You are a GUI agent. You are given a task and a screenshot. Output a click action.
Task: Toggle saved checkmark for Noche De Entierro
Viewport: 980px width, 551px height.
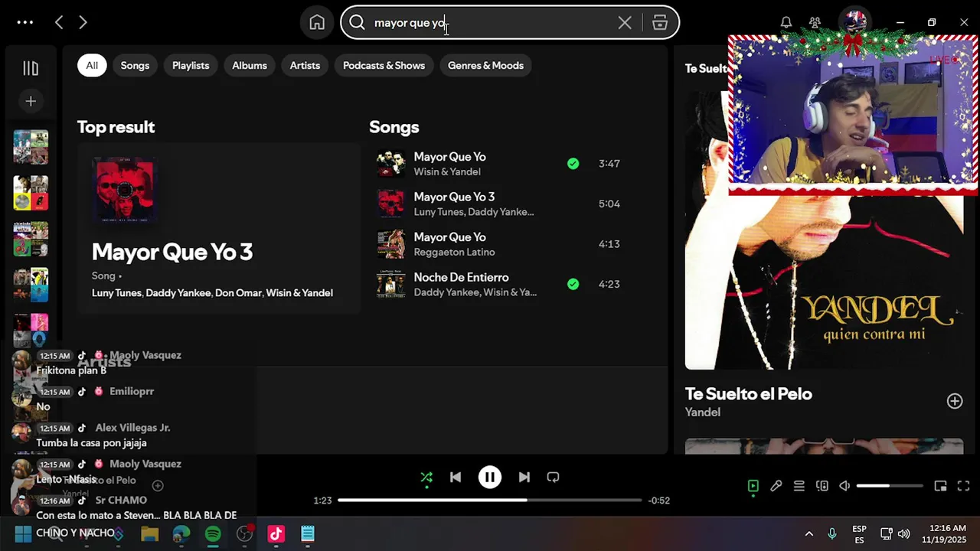click(x=573, y=284)
